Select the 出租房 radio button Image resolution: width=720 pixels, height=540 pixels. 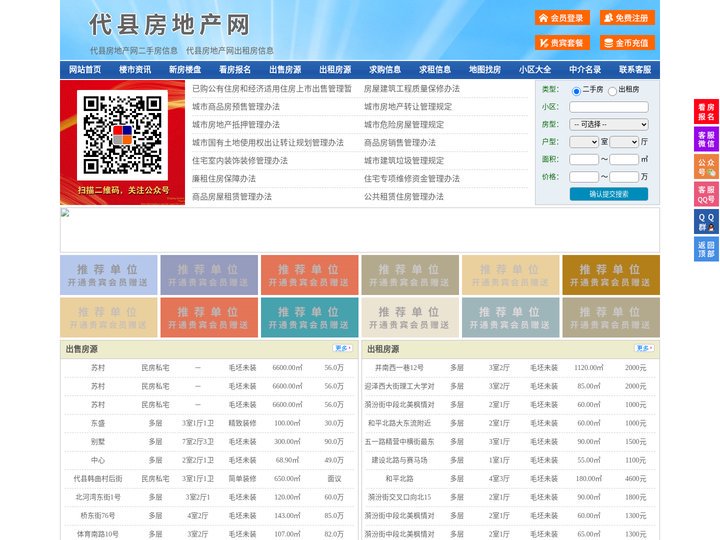click(612, 91)
